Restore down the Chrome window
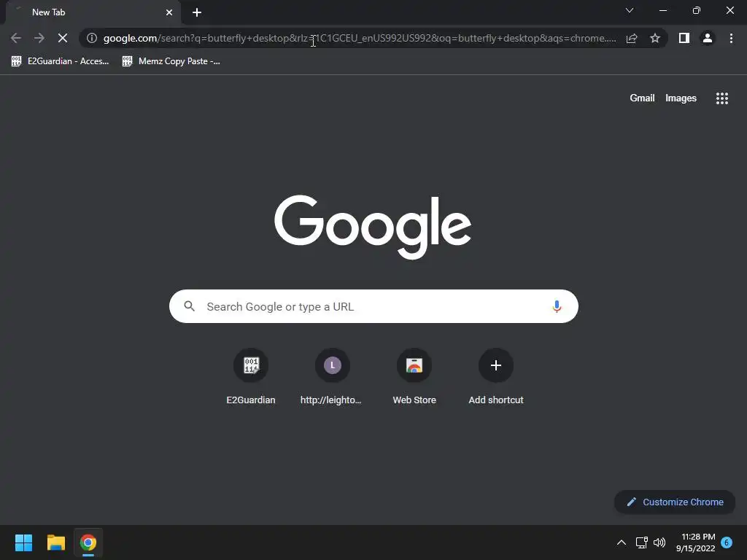This screenshot has width=747, height=560. [697, 10]
